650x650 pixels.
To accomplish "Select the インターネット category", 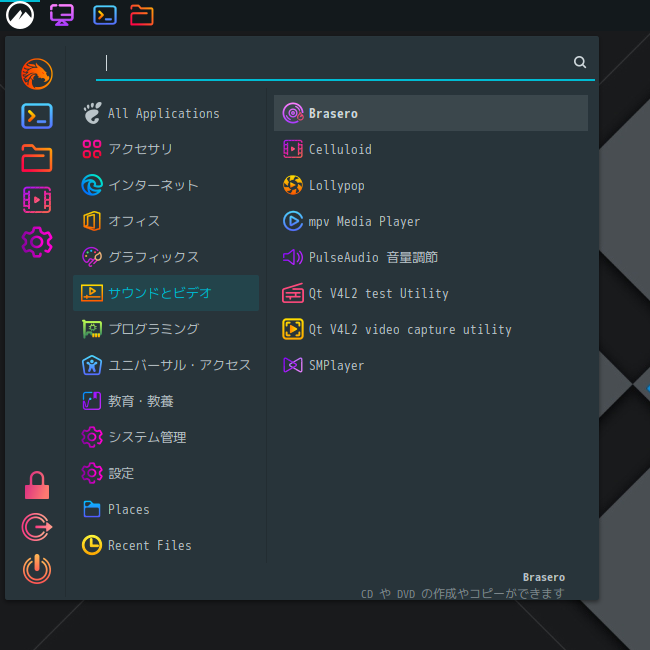I will click(166, 185).
